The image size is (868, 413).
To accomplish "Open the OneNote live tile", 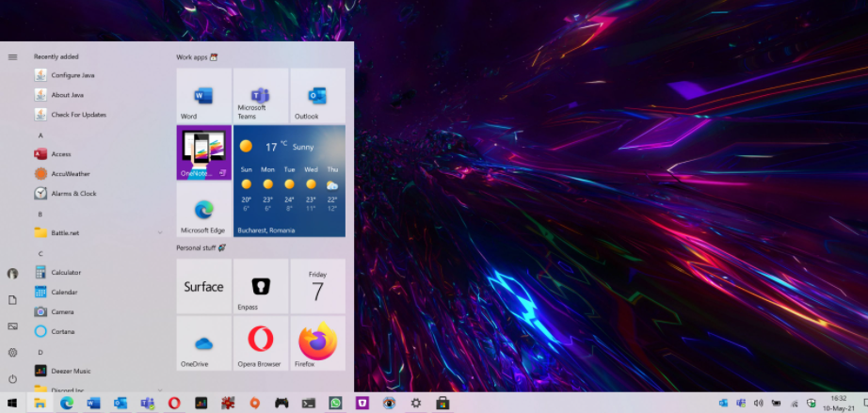I will tap(203, 152).
